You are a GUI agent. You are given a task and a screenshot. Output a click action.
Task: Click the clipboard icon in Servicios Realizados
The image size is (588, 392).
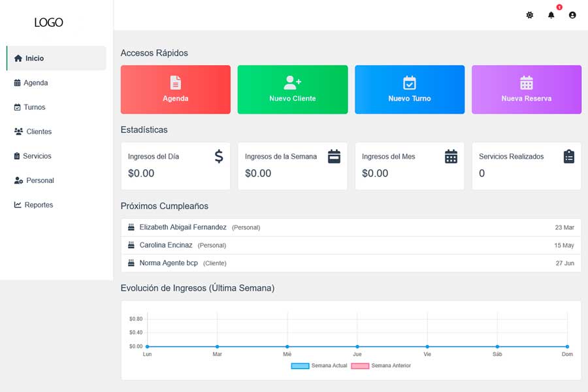[x=568, y=156]
